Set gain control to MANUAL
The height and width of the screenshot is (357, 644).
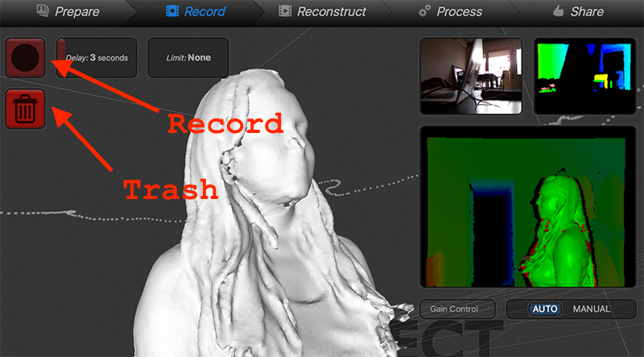pyautogui.click(x=592, y=309)
